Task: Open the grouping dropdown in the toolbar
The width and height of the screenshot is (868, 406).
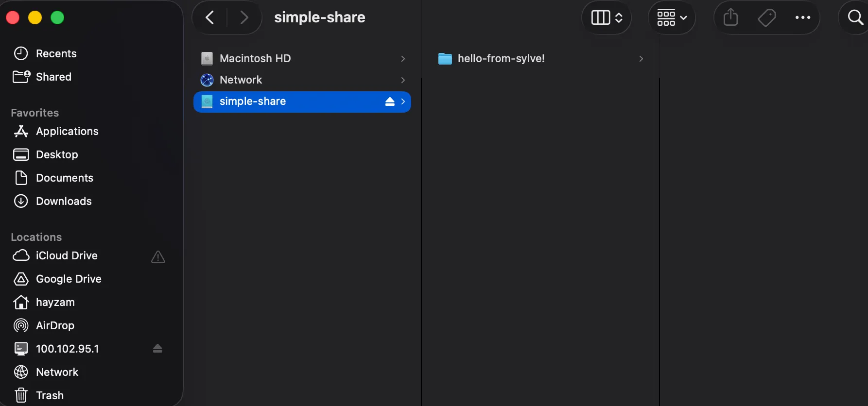Action: tap(672, 17)
